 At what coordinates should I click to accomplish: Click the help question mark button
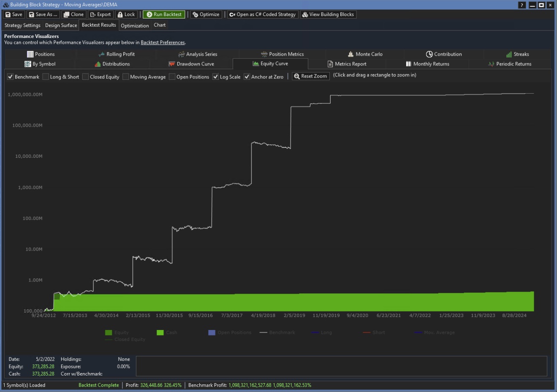click(522, 5)
